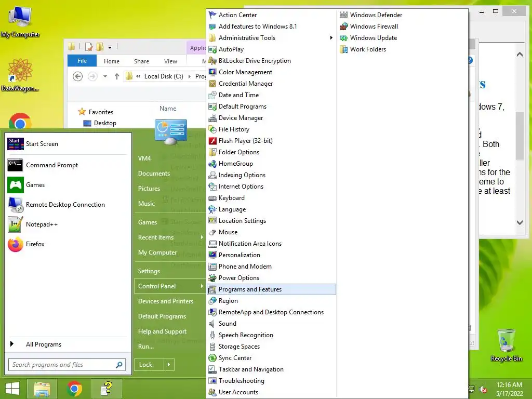This screenshot has width=532, height=399.
Task: Open the Windows Update icon
Action: tap(344, 37)
